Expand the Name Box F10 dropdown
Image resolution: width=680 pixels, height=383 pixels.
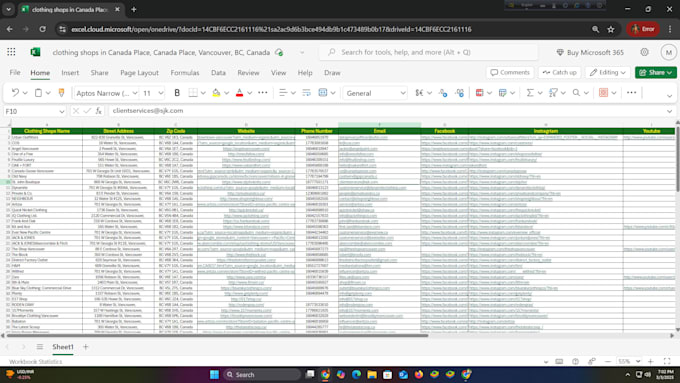coord(62,111)
